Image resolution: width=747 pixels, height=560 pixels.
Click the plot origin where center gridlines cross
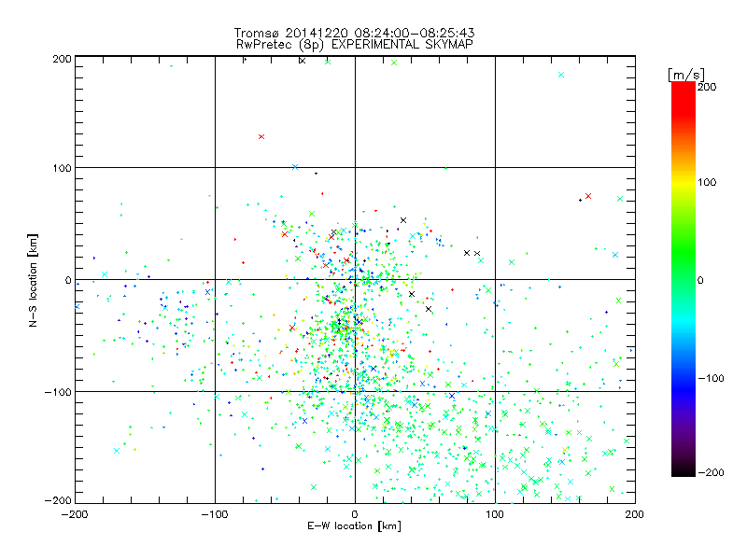pos(355,279)
